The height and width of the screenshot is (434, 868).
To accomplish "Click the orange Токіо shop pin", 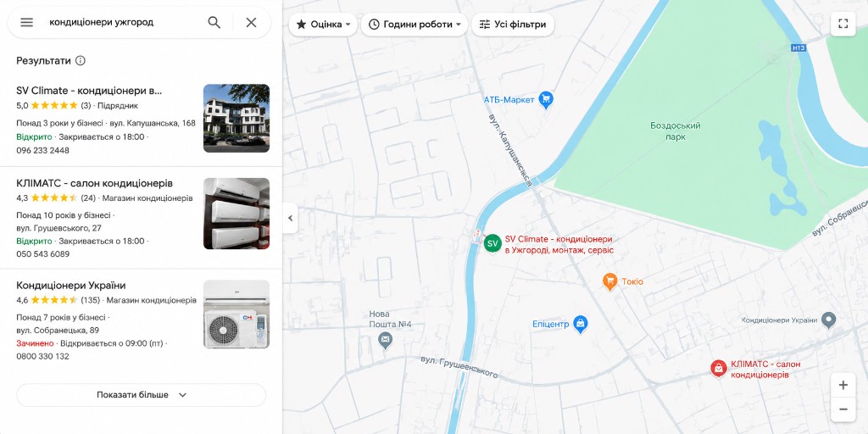I will (609, 281).
